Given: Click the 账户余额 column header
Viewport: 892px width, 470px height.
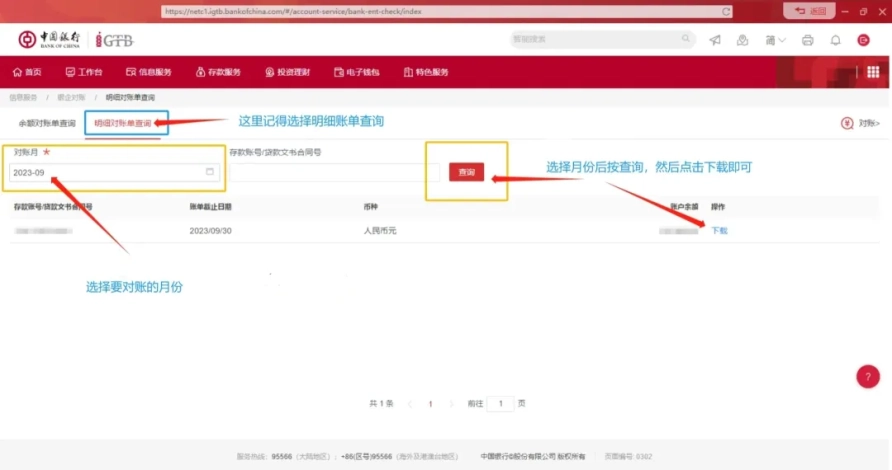Looking at the screenshot, I should pos(684,207).
